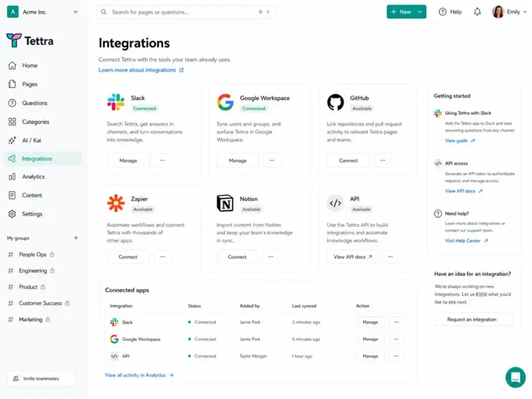Open more options on GitHub card

pos(383,160)
